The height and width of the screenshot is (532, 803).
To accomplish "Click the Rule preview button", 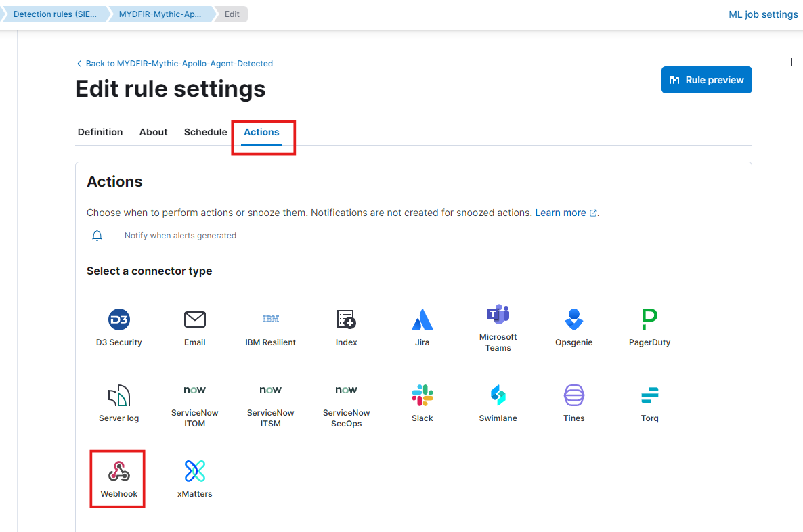I will tap(706, 80).
